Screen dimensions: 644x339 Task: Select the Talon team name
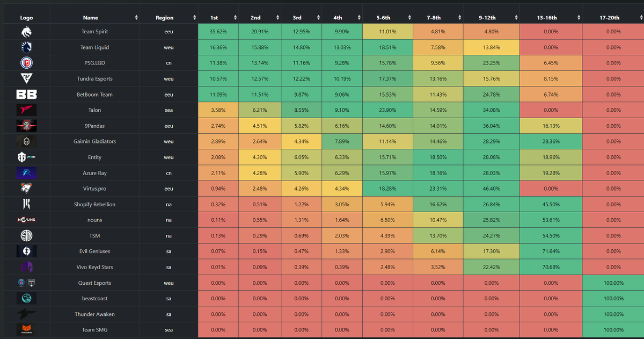[94, 110]
